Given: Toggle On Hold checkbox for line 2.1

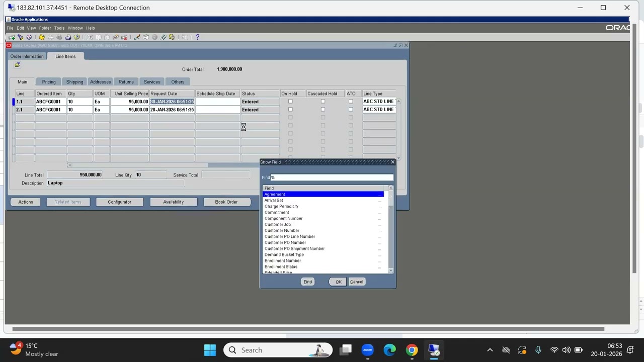Looking at the screenshot, I should click(290, 109).
